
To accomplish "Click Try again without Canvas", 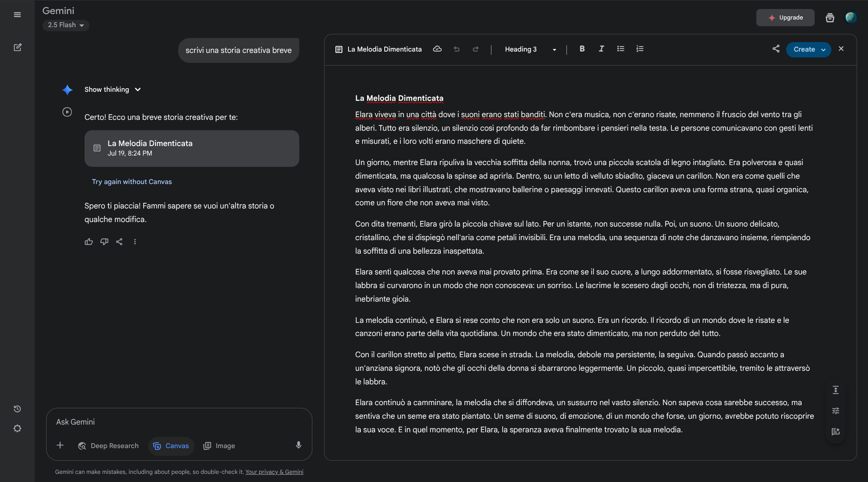I will point(132,182).
